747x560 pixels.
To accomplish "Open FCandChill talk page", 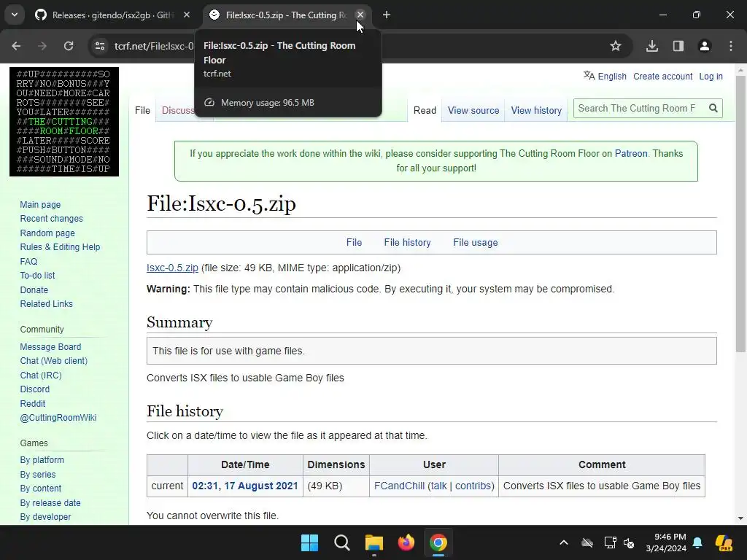I will [438, 486].
